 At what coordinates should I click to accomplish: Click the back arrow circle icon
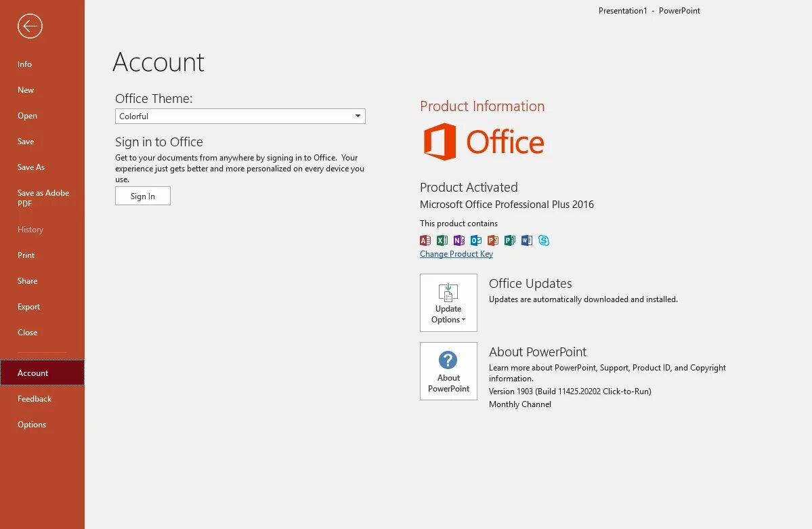30,26
